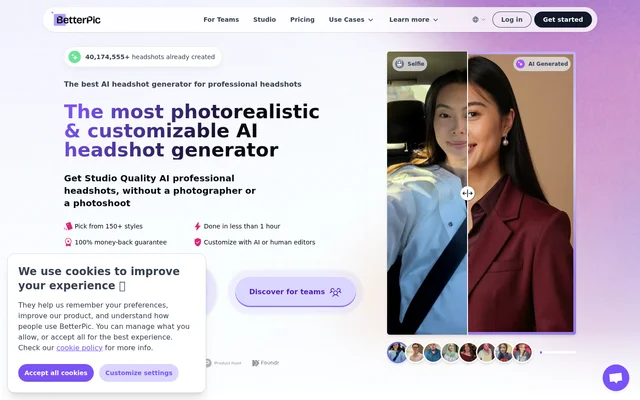Click the AI generated maroon blazer portrait
640x400 pixels.
coord(521,193)
